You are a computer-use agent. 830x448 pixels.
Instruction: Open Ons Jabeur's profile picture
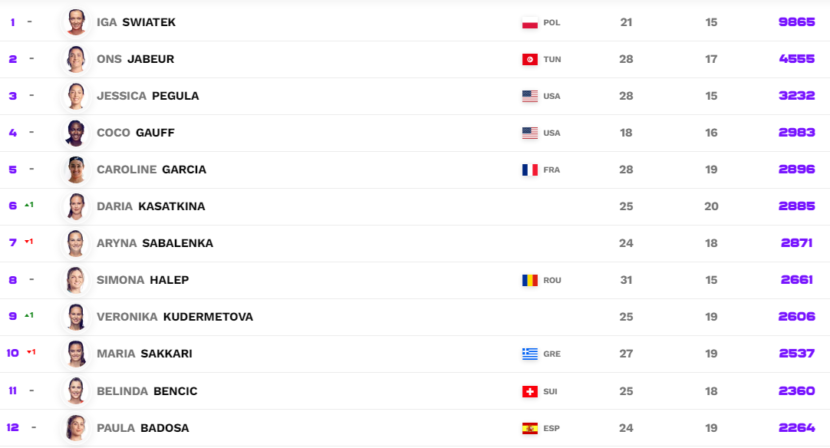[76, 59]
